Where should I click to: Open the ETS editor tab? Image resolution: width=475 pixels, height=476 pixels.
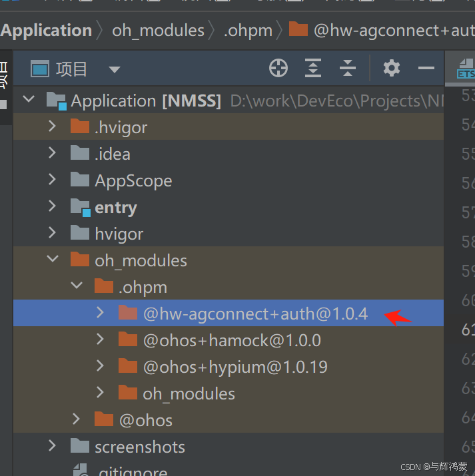[x=460, y=69]
